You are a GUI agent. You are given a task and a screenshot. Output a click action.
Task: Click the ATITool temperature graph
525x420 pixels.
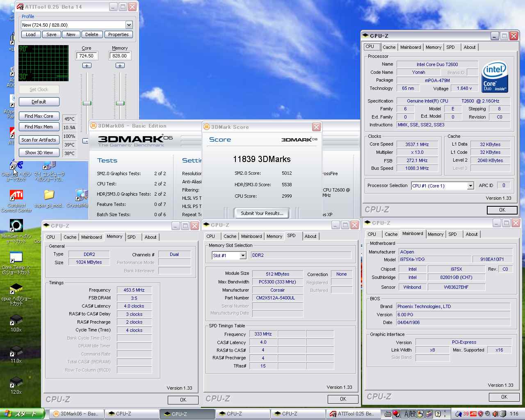pos(43,63)
